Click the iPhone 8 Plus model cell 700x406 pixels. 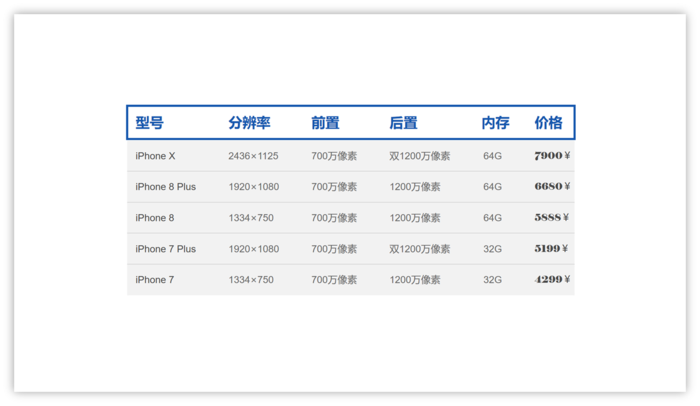(166, 187)
